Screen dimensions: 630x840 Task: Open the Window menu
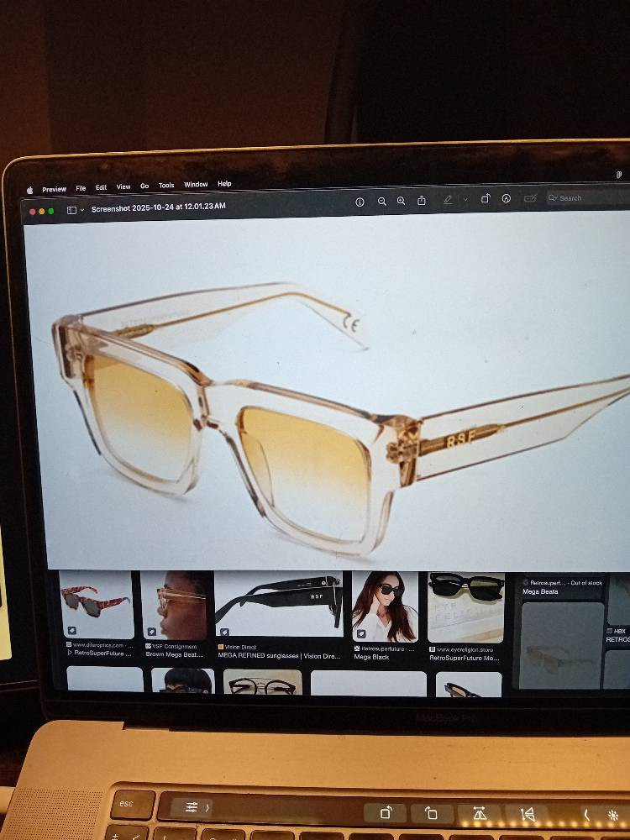point(196,184)
